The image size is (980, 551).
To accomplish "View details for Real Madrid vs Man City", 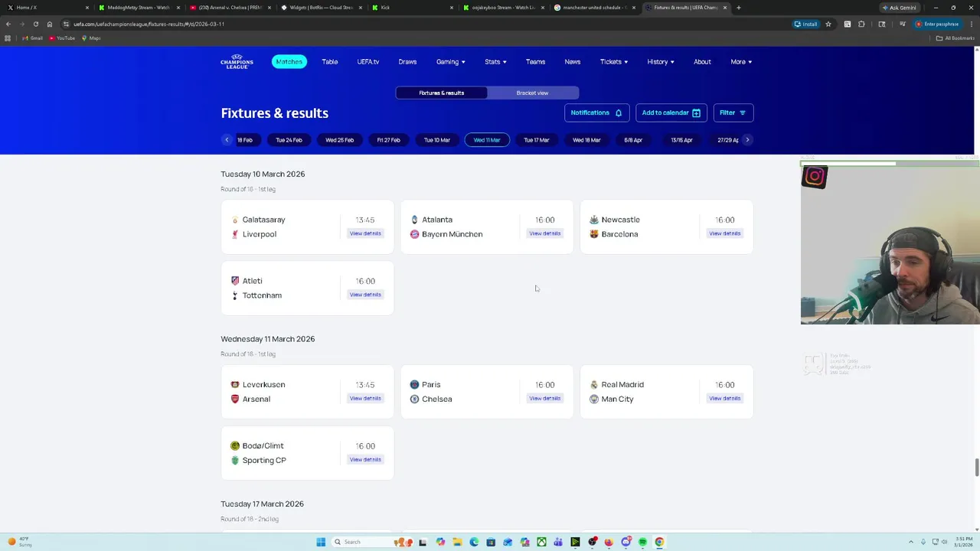I will coord(724,399).
